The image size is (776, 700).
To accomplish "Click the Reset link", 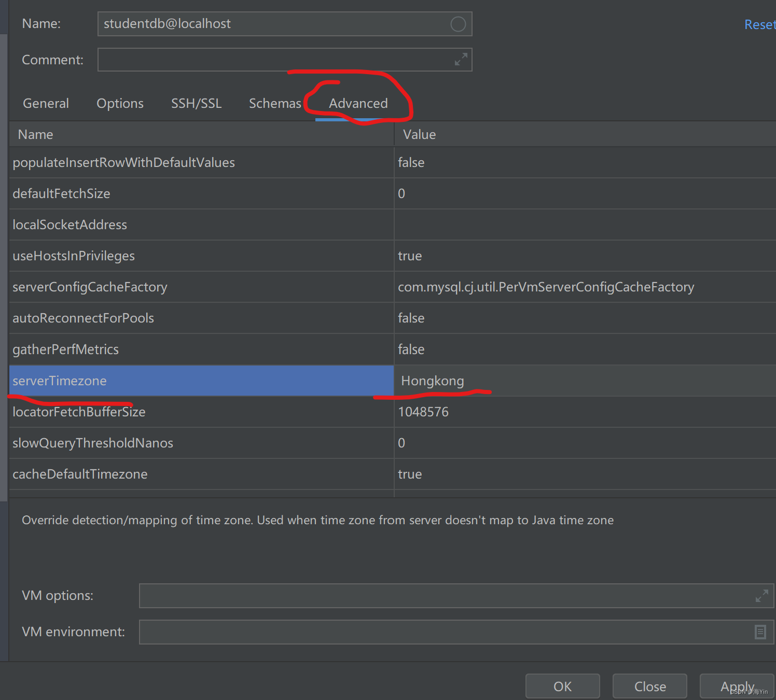I will click(760, 24).
